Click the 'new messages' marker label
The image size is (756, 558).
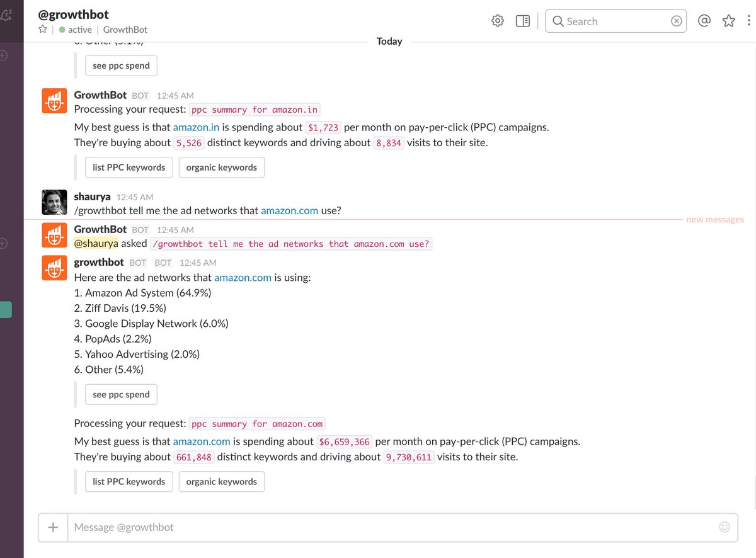pyautogui.click(x=715, y=220)
